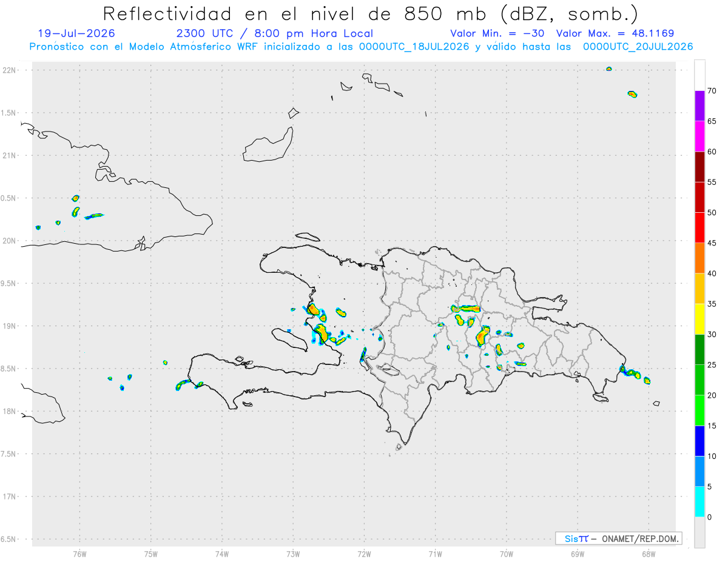Click the "SisTT - ONAMET/REP.DOM." credit box
This screenshot has width=728, height=562.
click(x=618, y=538)
